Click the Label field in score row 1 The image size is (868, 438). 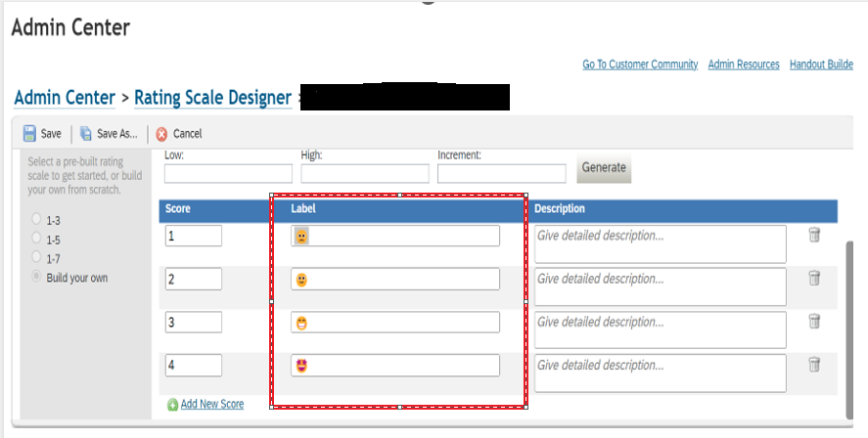point(395,236)
